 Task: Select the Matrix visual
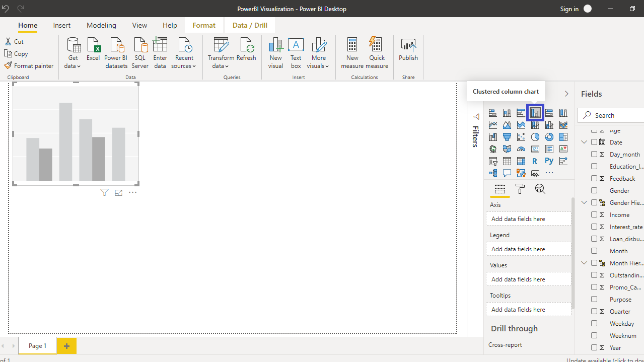[521, 161]
